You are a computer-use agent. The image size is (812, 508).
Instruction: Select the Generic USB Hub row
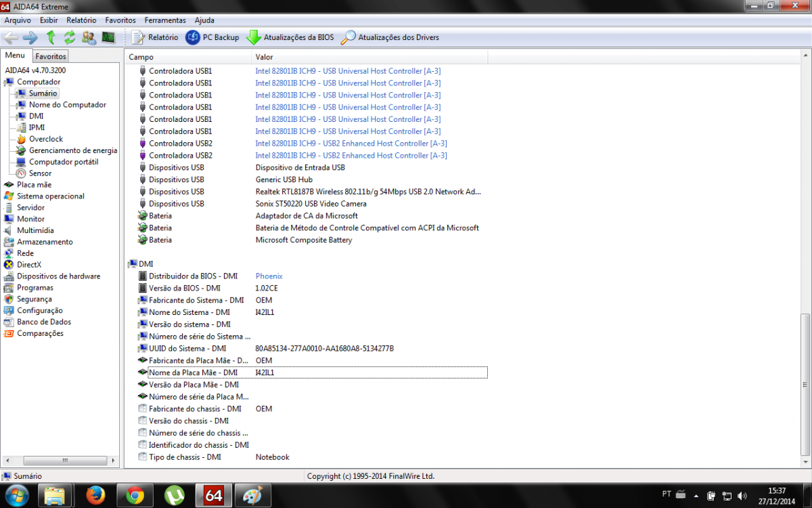[312, 179]
